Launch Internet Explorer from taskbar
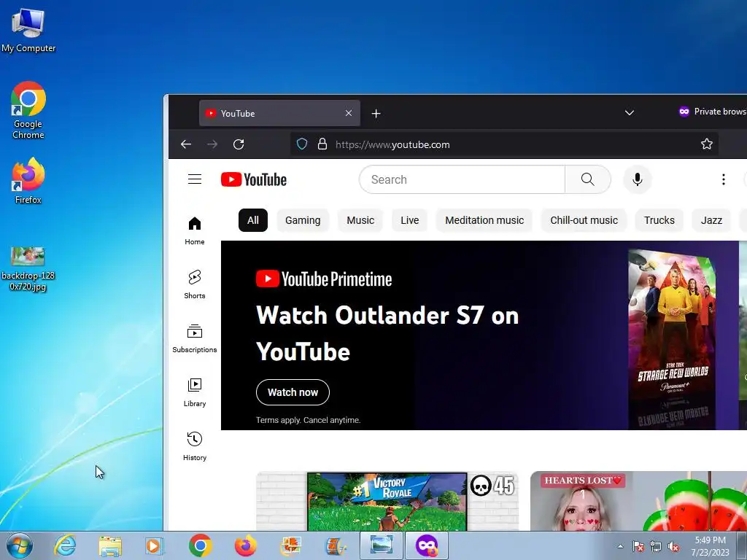This screenshot has width=747, height=560. coord(64,545)
